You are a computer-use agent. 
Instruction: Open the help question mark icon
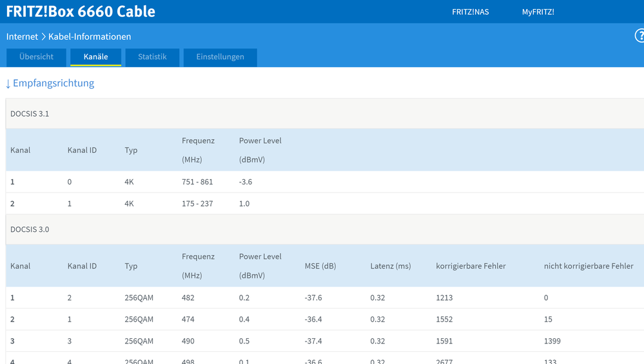click(x=639, y=36)
